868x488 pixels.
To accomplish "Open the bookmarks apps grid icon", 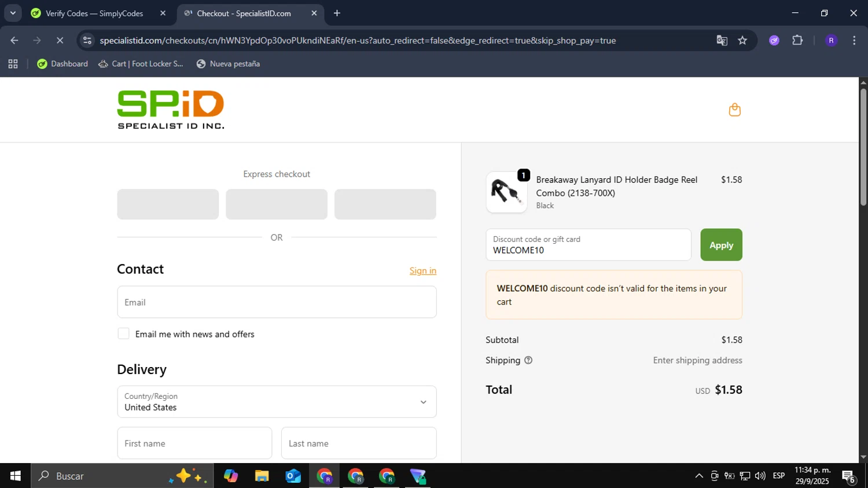I will pos(13,64).
